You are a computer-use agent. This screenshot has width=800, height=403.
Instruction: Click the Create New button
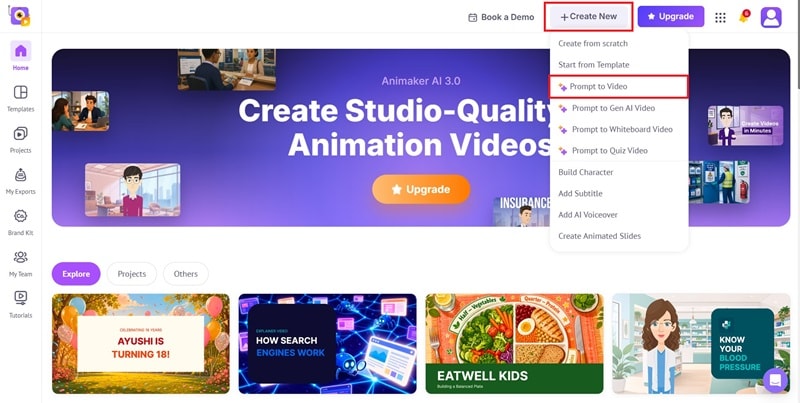588,16
